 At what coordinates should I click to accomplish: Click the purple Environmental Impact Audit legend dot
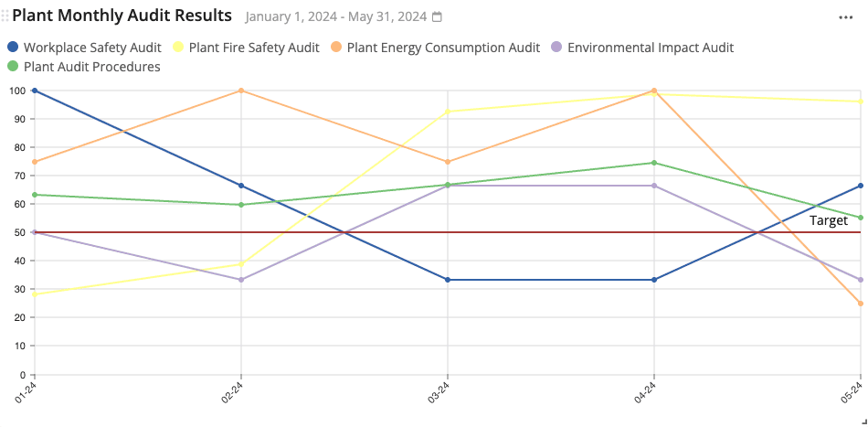pyautogui.click(x=557, y=48)
